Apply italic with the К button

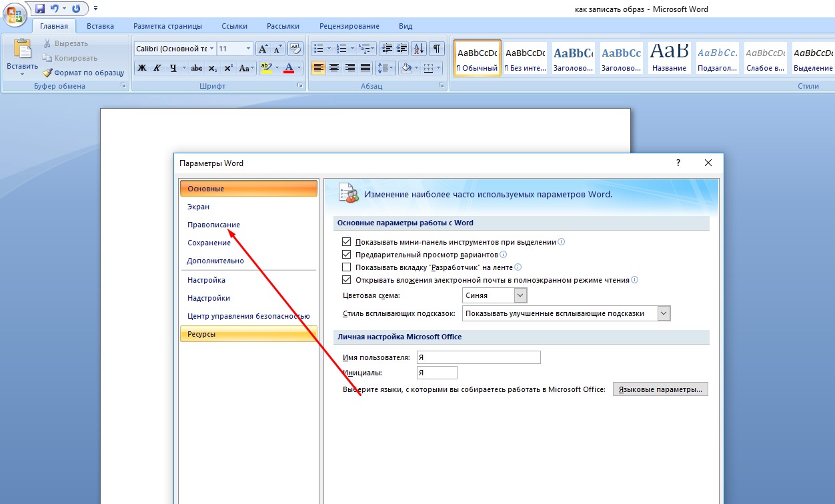(x=157, y=68)
